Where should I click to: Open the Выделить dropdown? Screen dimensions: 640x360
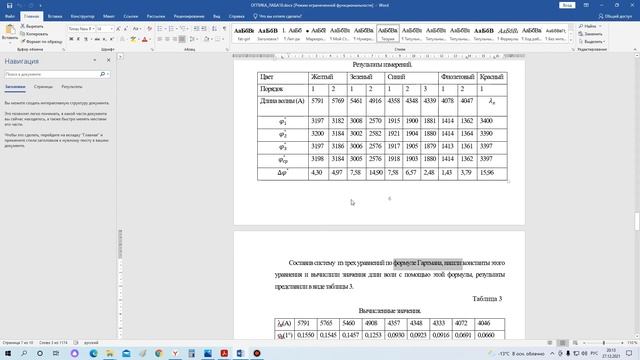click(592, 42)
